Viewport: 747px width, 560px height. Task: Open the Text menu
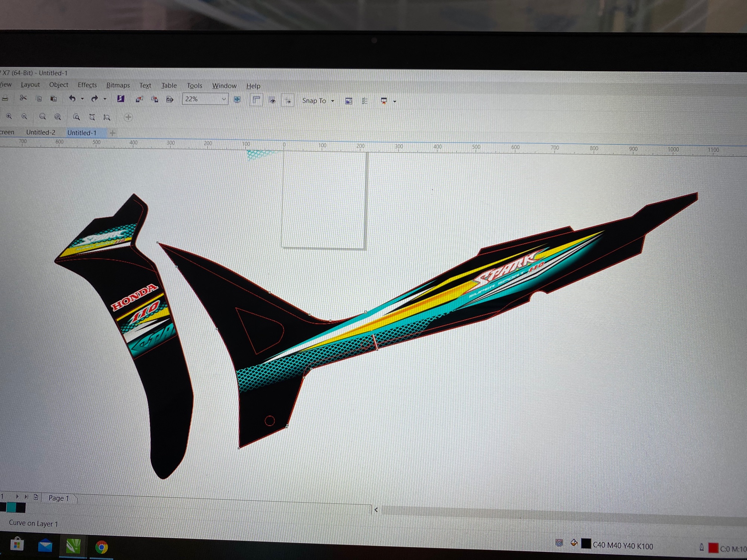(x=145, y=85)
